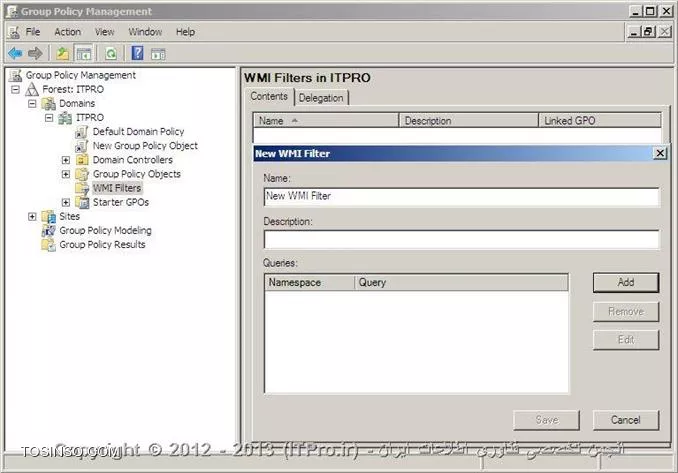Image resolution: width=678 pixels, height=473 pixels.
Task: Click the Forest: ITPRO triangle icon
Action: [x=32, y=89]
